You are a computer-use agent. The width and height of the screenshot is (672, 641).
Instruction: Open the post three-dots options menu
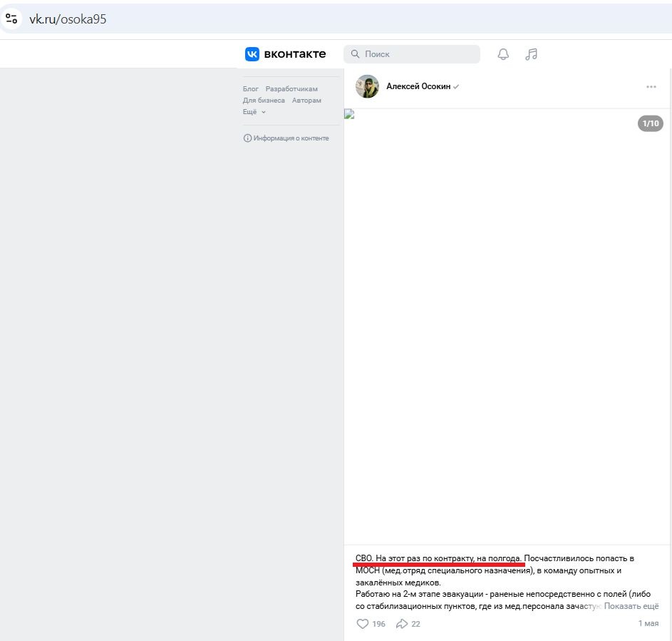(651, 86)
